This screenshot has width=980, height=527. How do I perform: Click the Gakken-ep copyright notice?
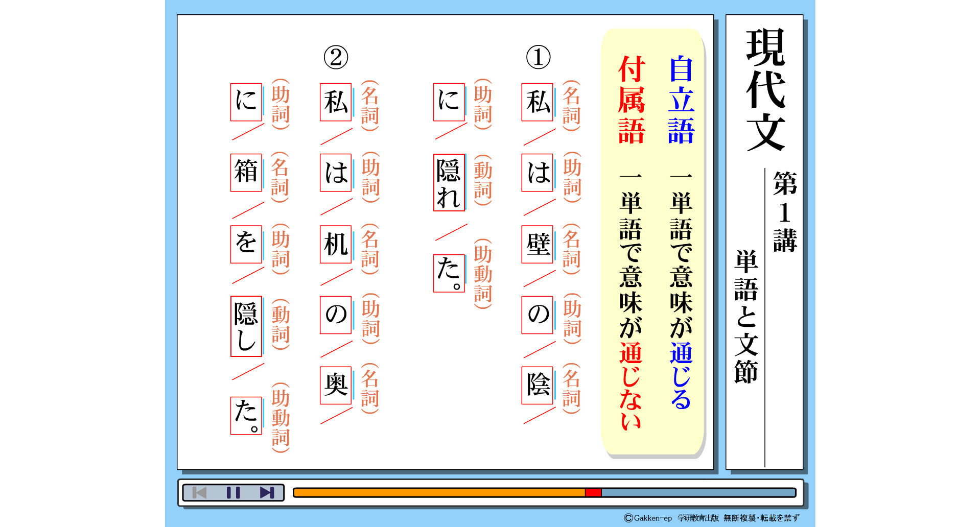(x=712, y=518)
